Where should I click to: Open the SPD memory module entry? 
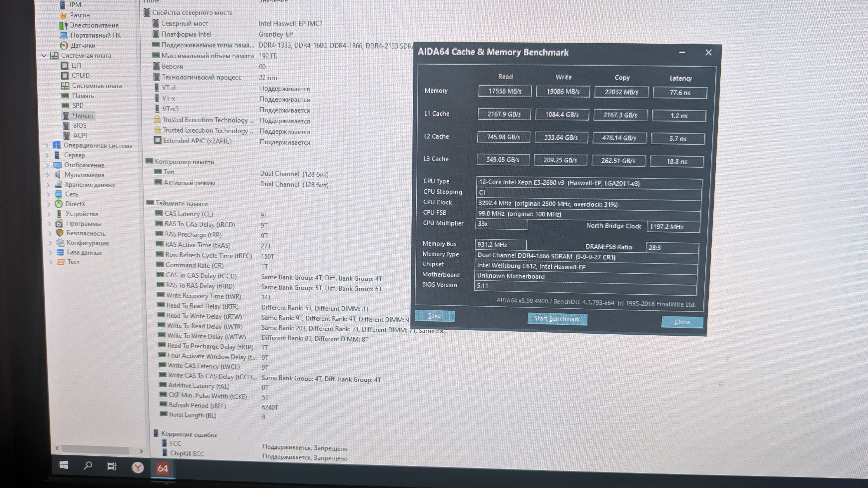pos(78,106)
